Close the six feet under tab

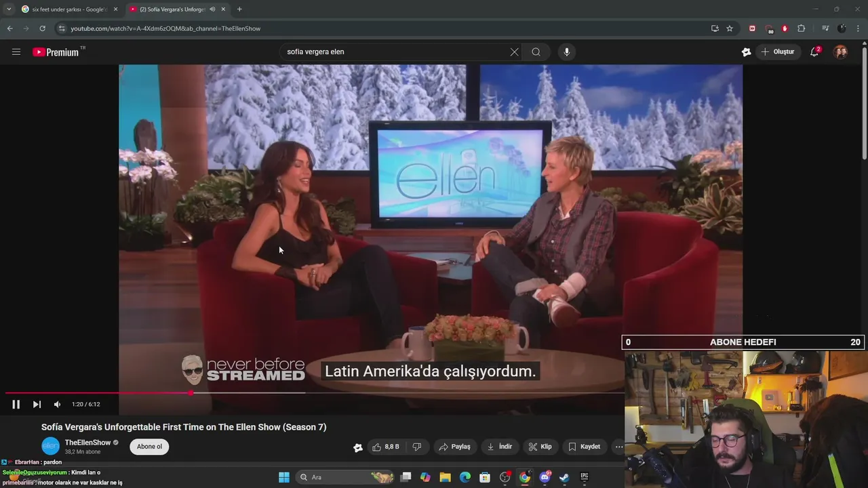115,9
